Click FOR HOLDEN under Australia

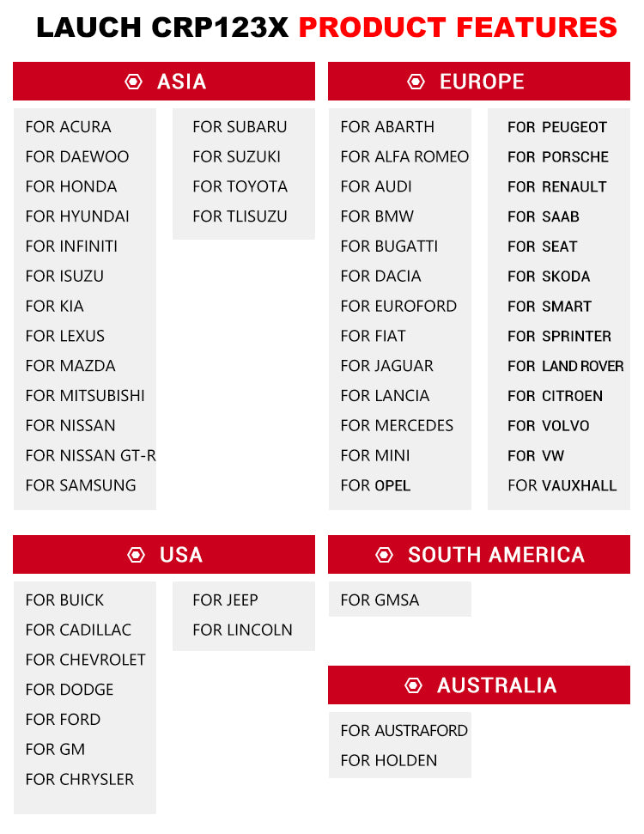point(388,760)
